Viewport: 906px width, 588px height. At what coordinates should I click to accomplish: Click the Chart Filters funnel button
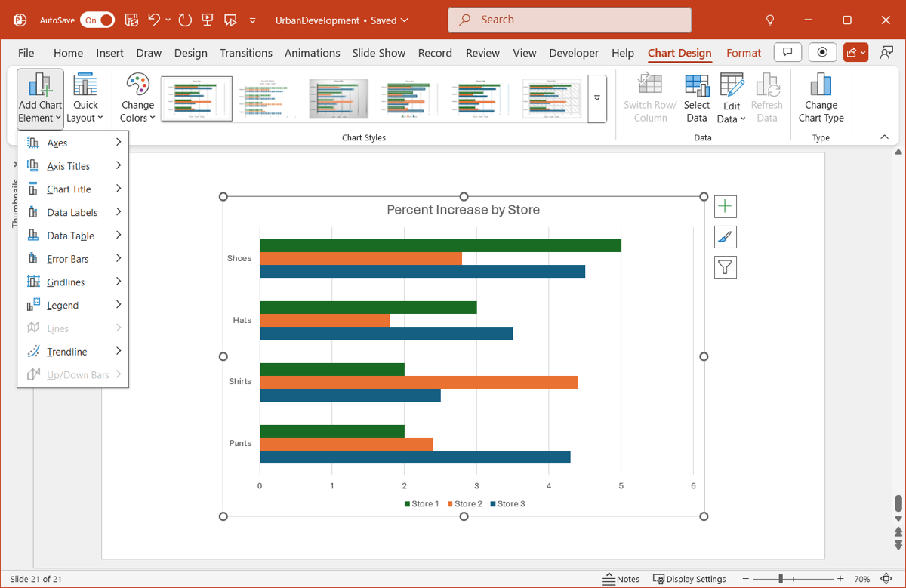click(726, 267)
